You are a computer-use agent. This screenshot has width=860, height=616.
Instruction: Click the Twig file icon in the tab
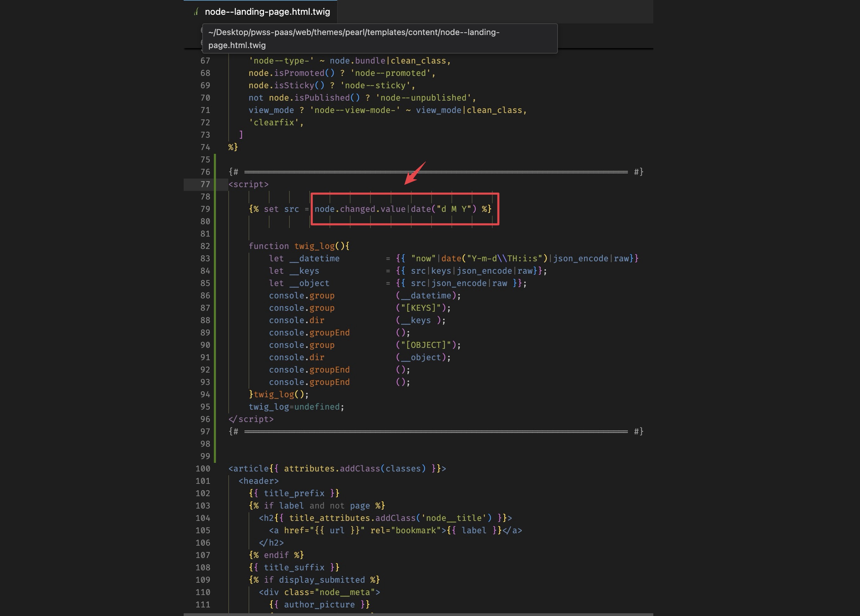[x=196, y=12]
